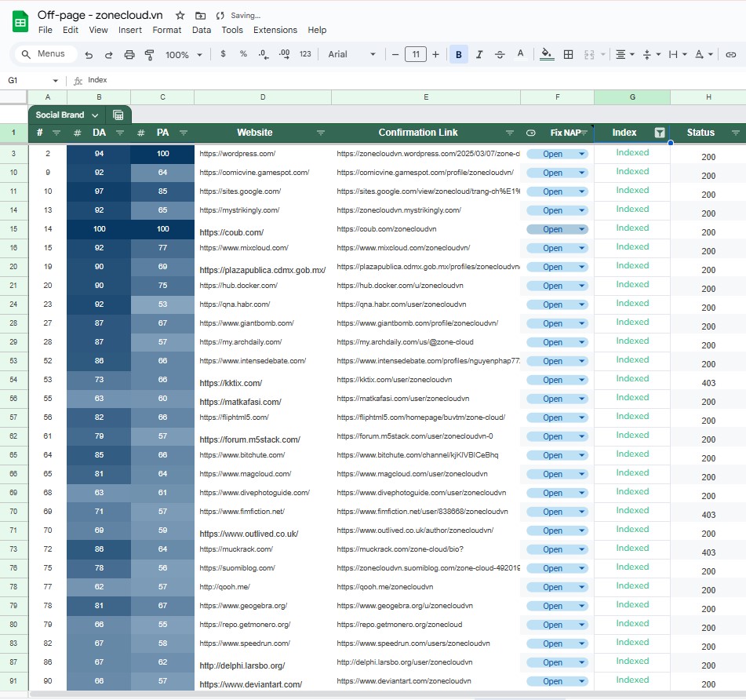The image size is (746, 700).
Task: Decrease font size minus button
Action: click(395, 54)
